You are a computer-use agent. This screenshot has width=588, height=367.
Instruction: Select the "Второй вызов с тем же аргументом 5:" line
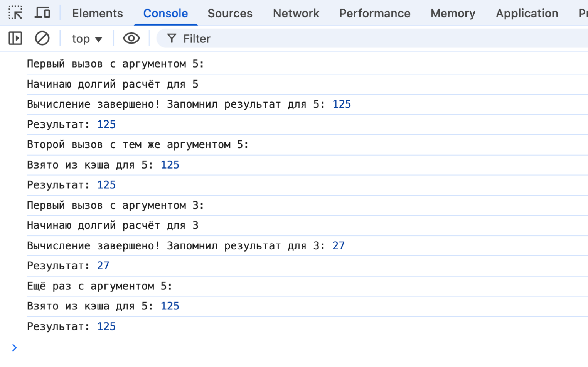pyautogui.click(x=138, y=145)
